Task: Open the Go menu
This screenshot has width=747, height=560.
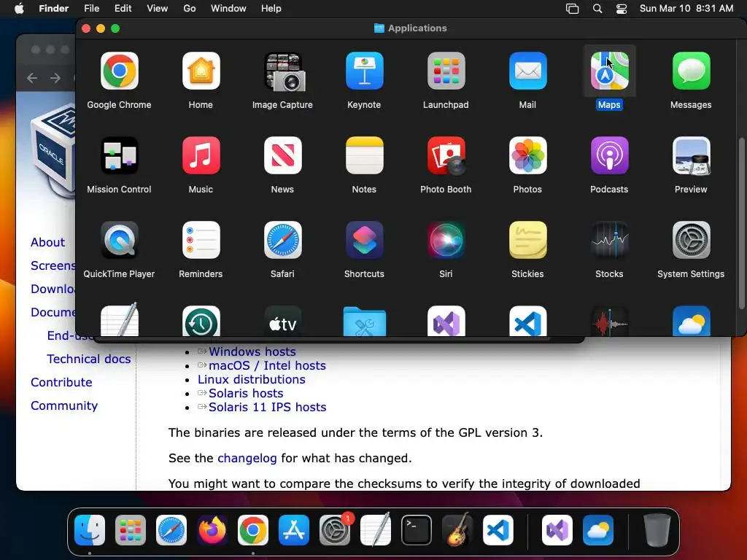Action: click(190, 9)
